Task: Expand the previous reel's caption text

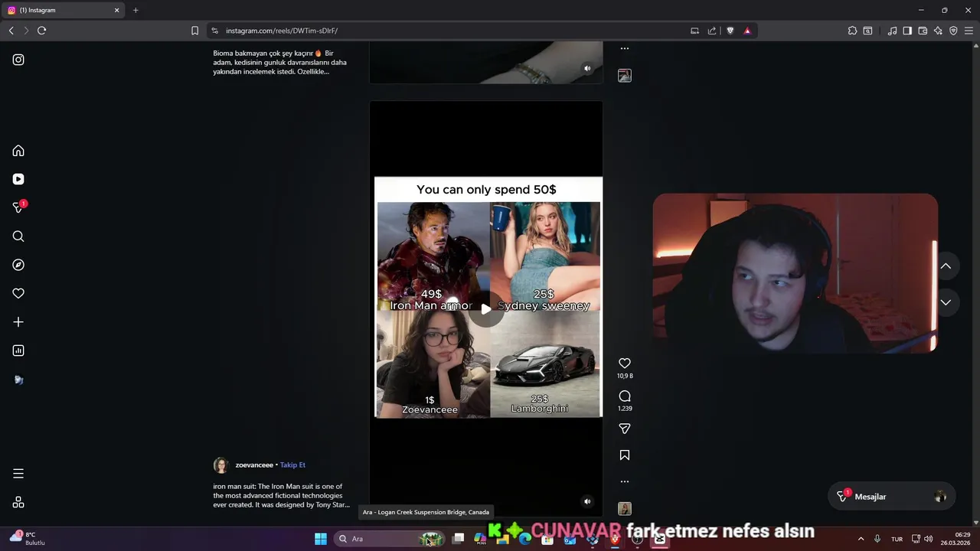Action: click(x=280, y=63)
